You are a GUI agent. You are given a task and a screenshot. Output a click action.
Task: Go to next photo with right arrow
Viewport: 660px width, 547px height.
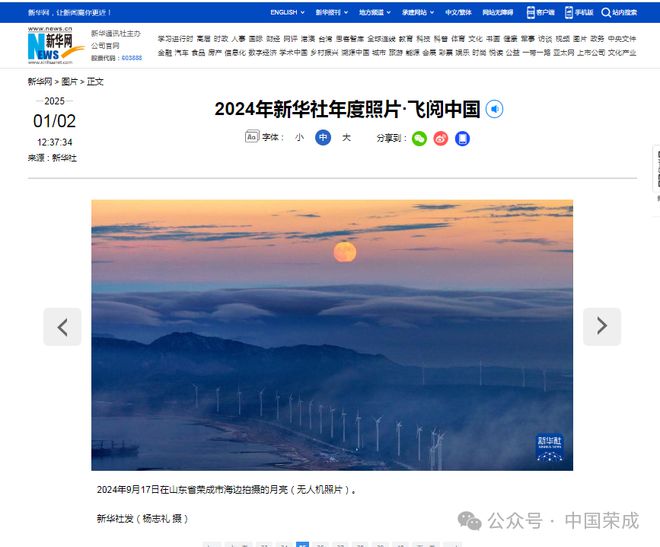tap(602, 327)
